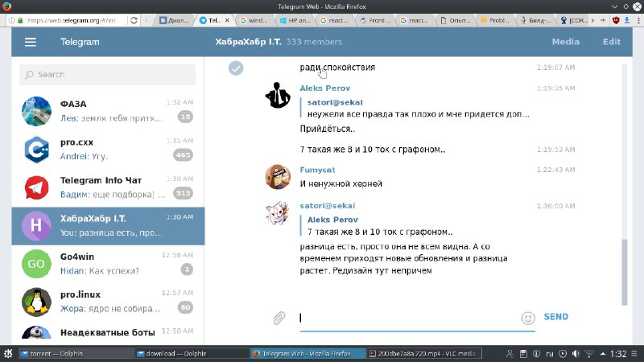The height and width of the screenshot is (362, 644).
Task: Open the KDE application launcher
Action: click(8, 353)
